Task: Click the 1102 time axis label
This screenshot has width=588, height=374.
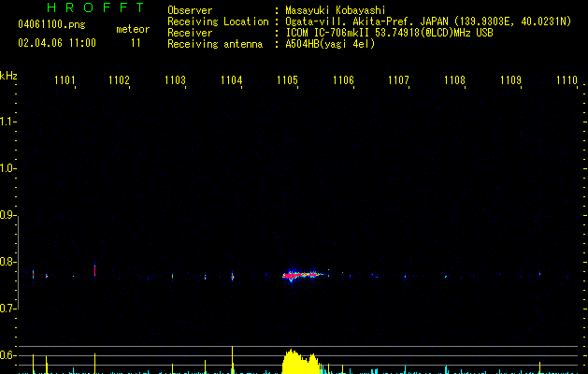Action: (119, 79)
